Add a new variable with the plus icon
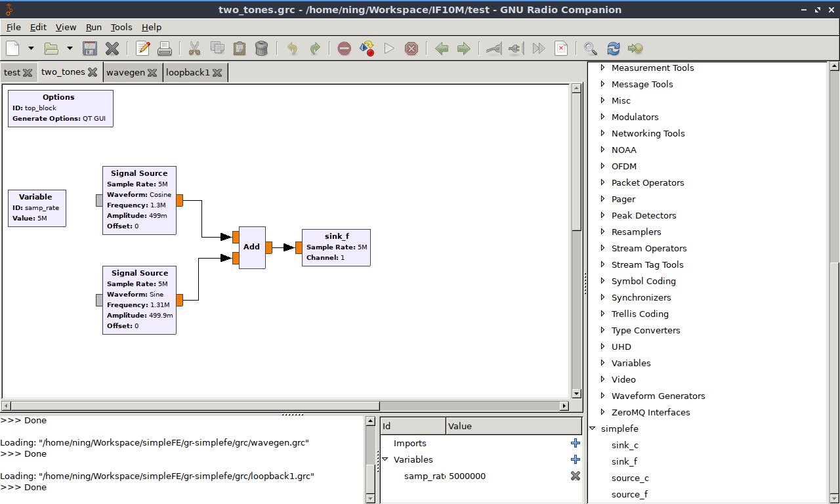 click(x=576, y=459)
